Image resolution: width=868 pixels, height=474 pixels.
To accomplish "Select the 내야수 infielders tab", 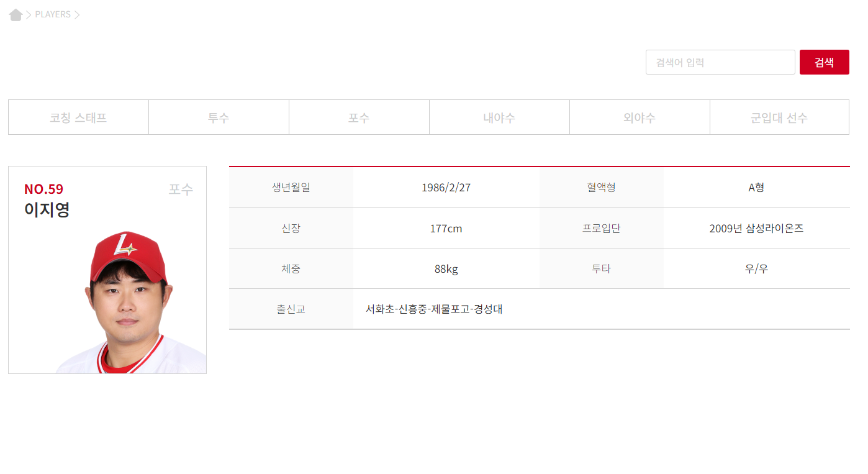I will 499,117.
